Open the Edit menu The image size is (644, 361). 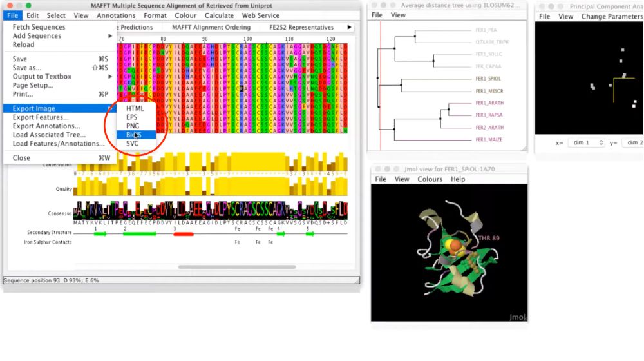32,15
